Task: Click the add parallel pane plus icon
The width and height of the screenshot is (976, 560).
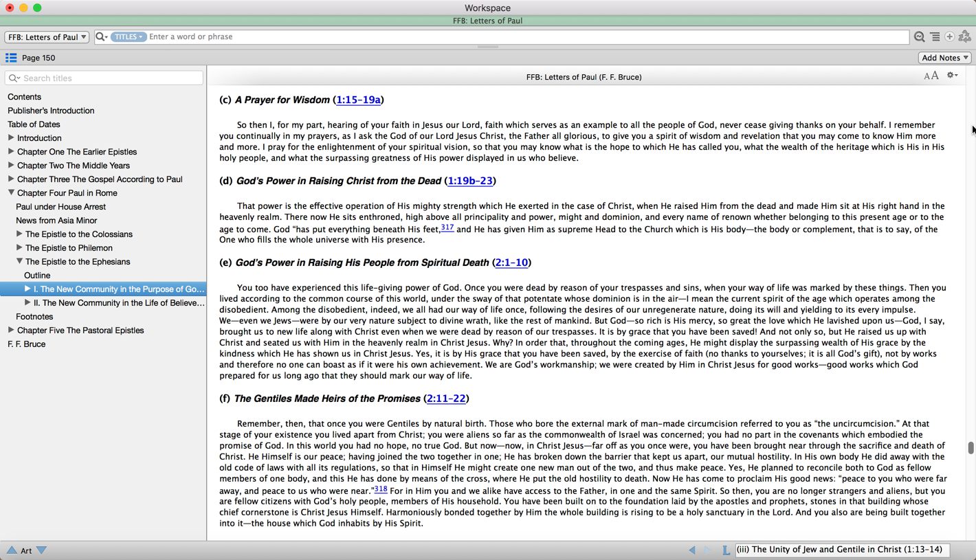Action: pyautogui.click(x=949, y=37)
